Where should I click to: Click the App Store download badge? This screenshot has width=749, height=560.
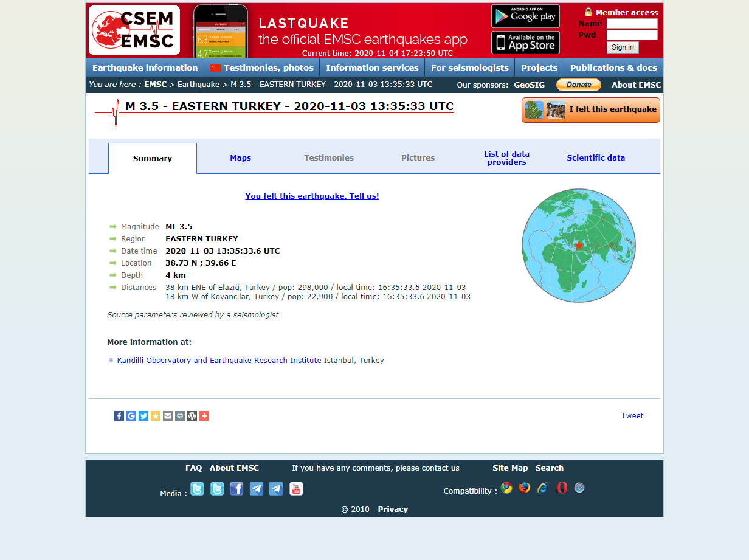525,43
